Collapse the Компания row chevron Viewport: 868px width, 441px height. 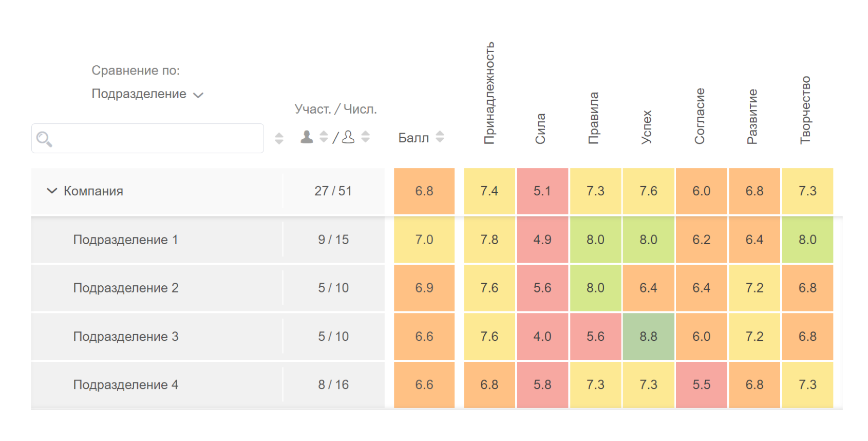(52, 191)
